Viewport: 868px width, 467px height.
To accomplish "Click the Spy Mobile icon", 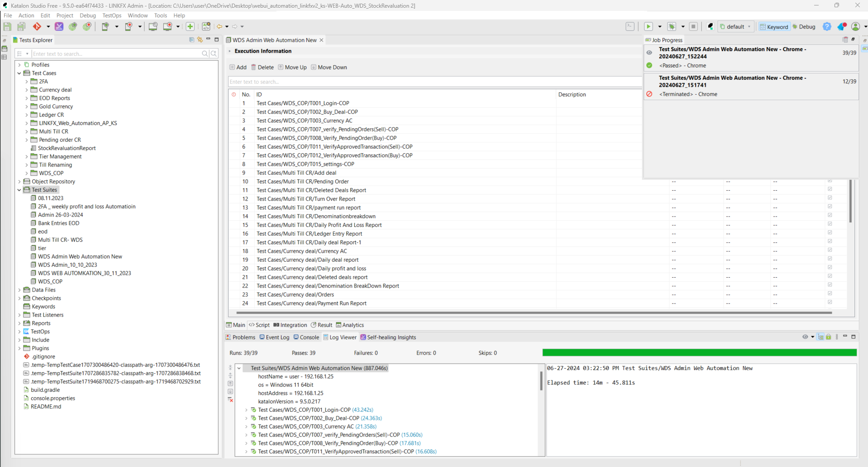I will [x=105, y=27].
